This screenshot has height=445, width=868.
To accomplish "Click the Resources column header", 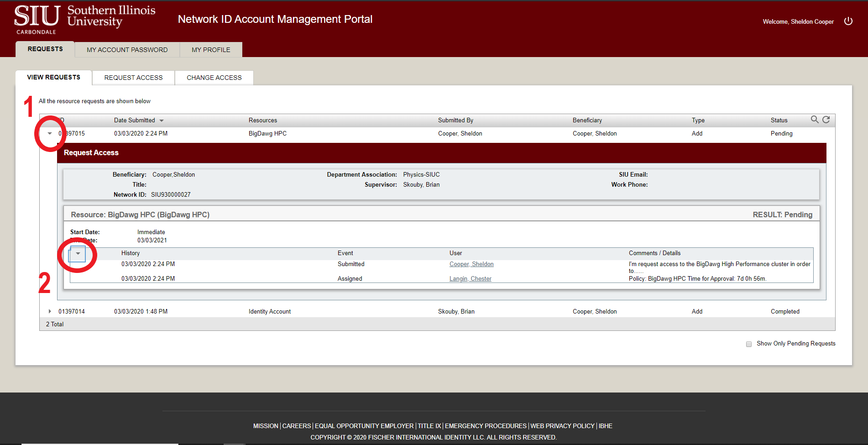I will pyautogui.click(x=263, y=120).
